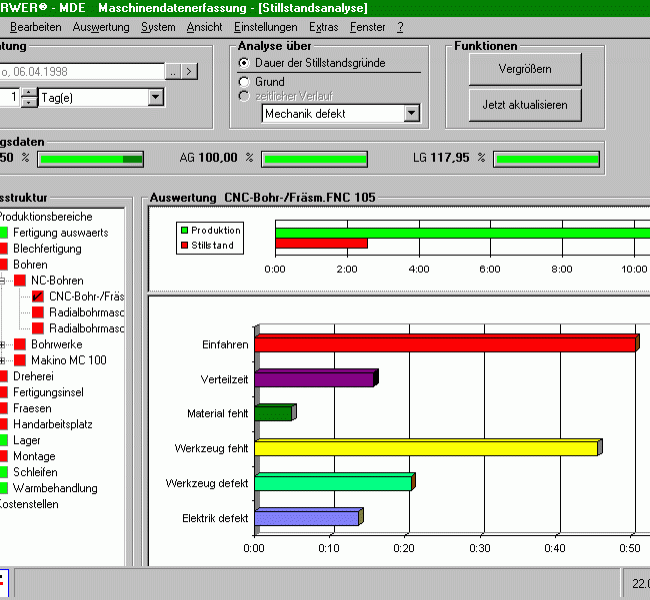The width and height of the screenshot is (650, 600).
Task: Click the red Fraesen status icon
Action: coord(3,408)
